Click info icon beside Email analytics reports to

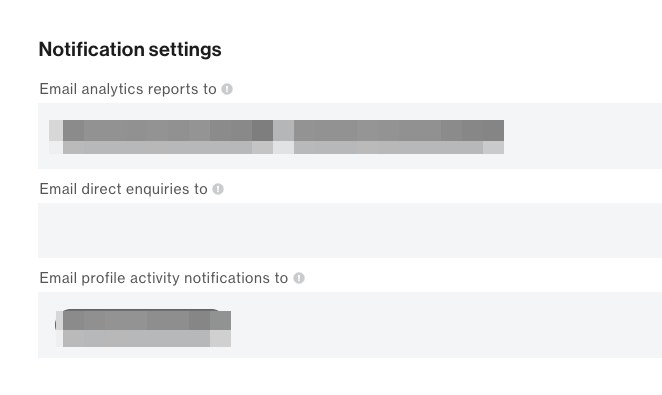pos(227,89)
